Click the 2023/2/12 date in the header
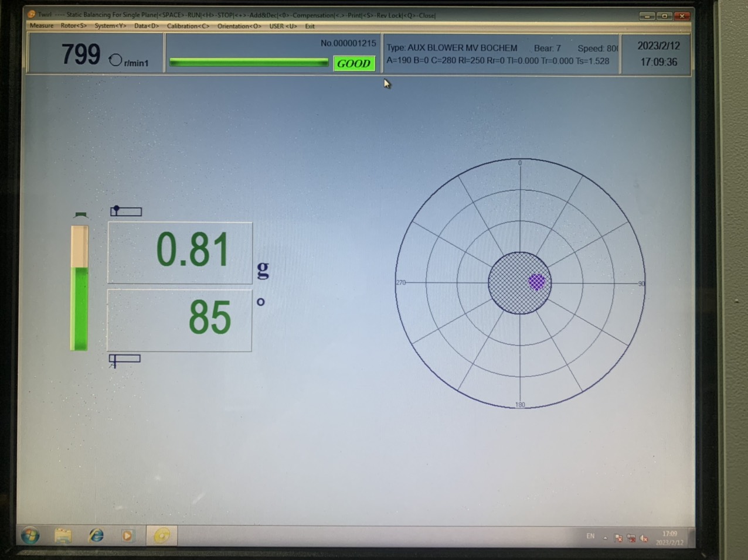 pos(658,46)
